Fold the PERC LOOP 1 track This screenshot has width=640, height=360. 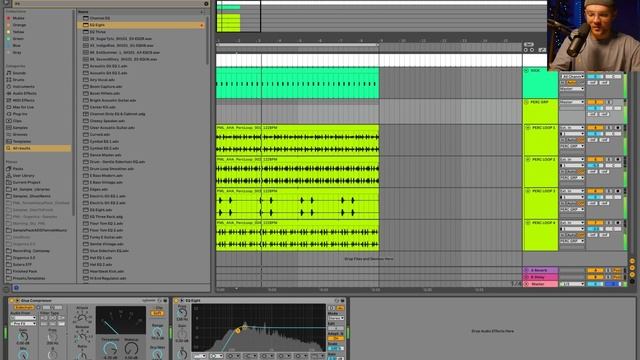click(528, 128)
